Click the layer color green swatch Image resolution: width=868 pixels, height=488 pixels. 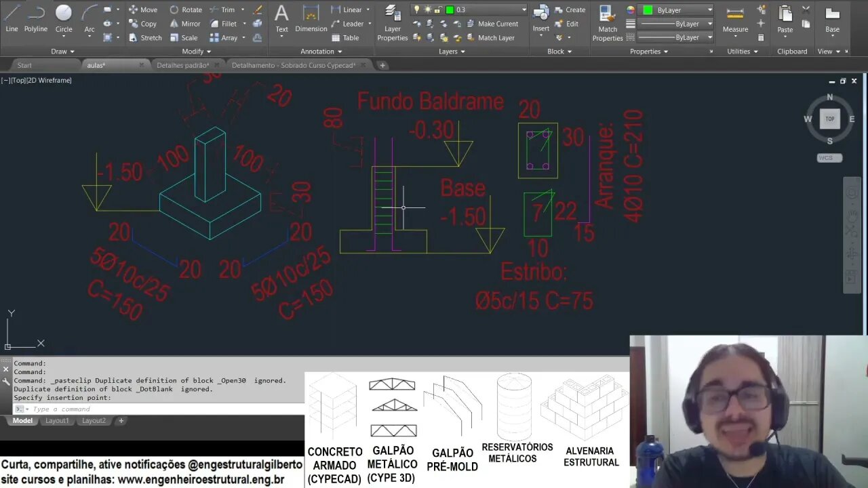point(450,9)
